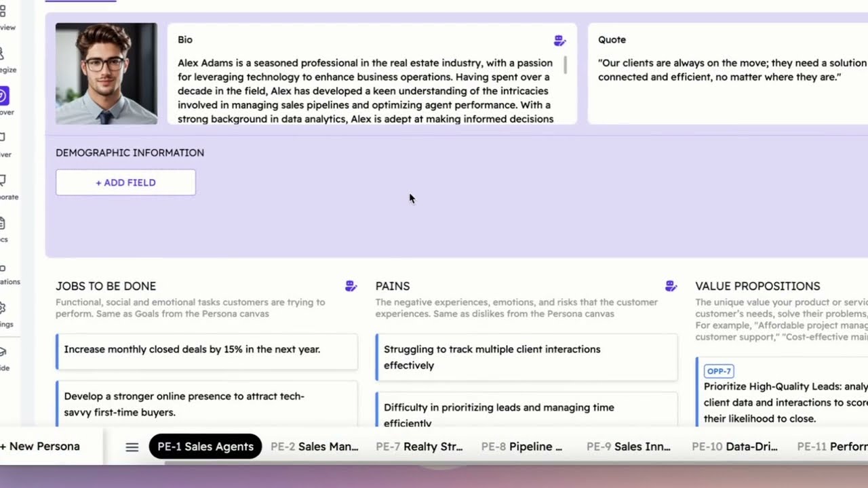Switch to the PE-2 Sales Man... persona tab
The height and width of the screenshot is (488, 868).
(x=315, y=447)
